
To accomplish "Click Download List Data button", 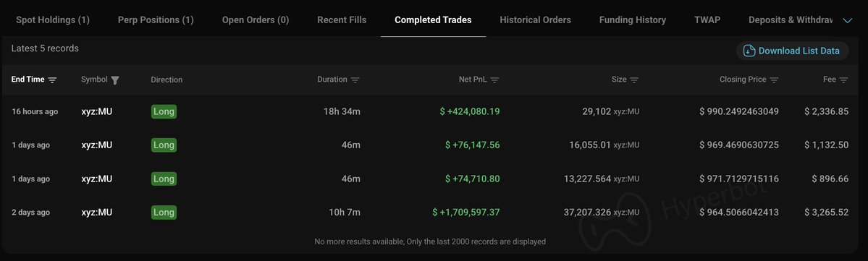I will [x=792, y=51].
